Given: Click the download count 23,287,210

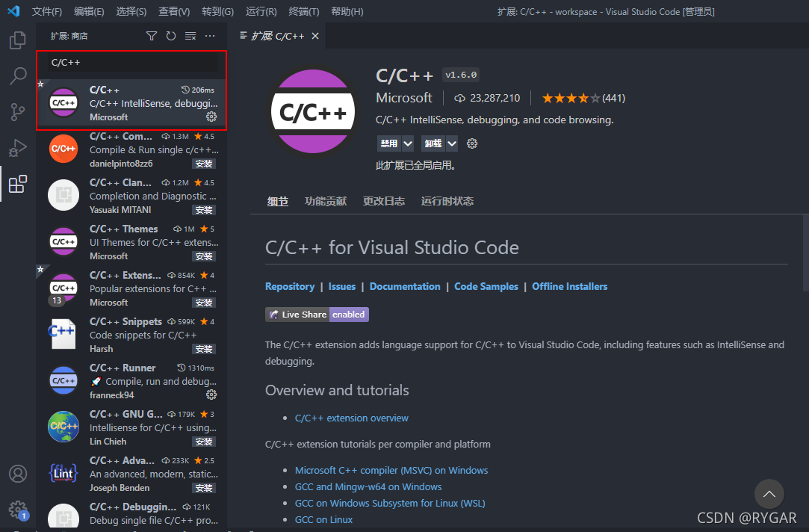Looking at the screenshot, I should pos(487,98).
